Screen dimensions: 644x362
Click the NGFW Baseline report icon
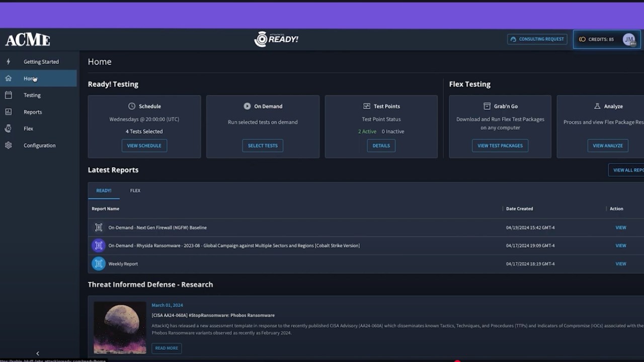(99, 227)
